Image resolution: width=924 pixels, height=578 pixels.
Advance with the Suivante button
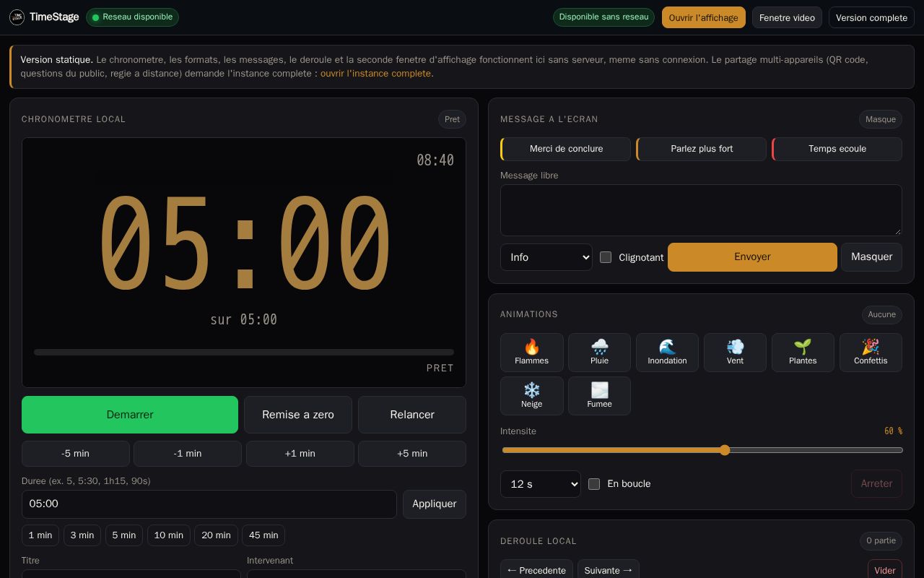pyautogui.click(x=609, y=570)
